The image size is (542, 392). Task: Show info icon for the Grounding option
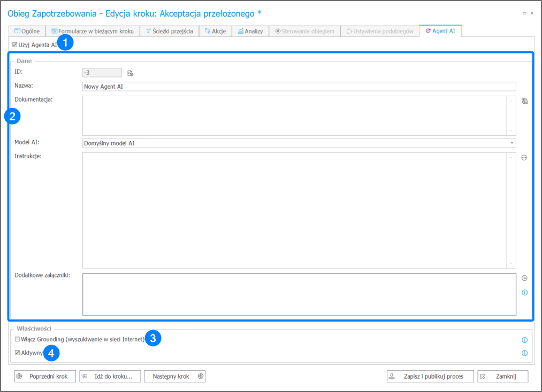click(524, 340)
